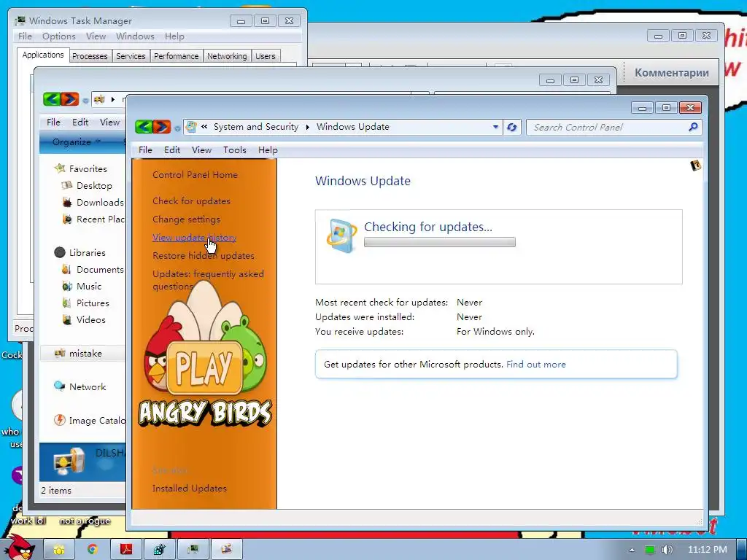The image size is (747, 560).
Task: Click Favorites star in Explorer sidebar
Action: [x=60, y=168]
